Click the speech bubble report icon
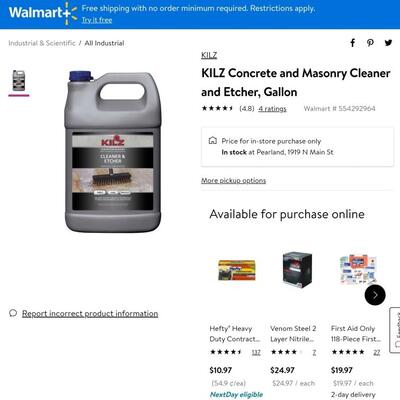This screenshot has height=400, width=400. [13, 313]
